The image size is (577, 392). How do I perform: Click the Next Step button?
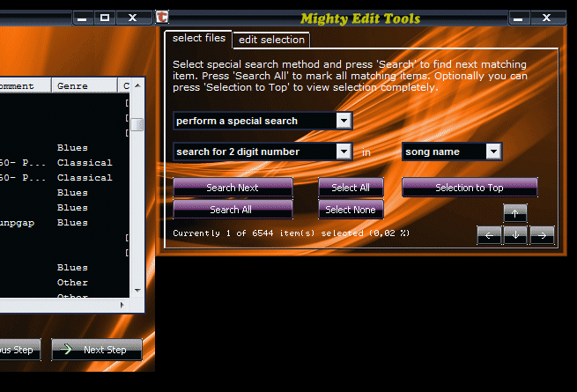click(96, 350)
